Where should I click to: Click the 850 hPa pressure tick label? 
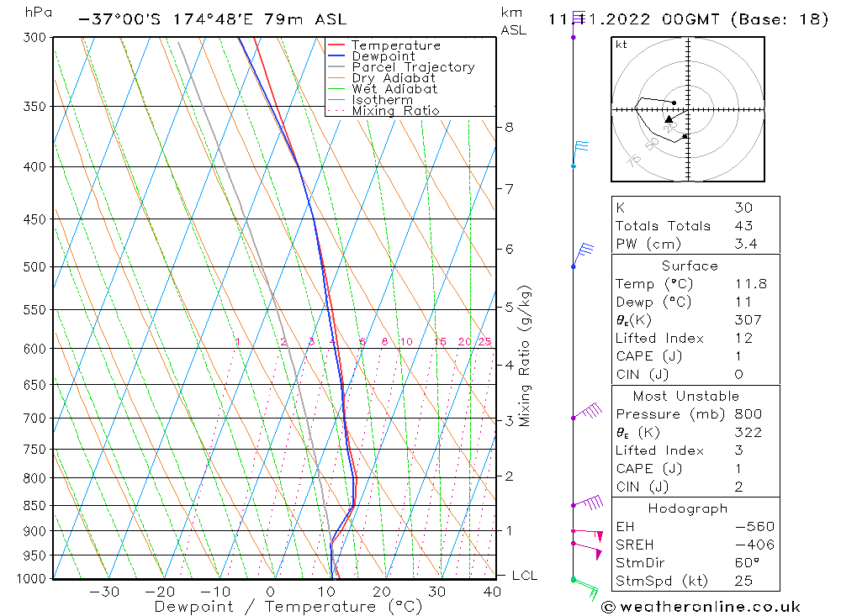34,506
